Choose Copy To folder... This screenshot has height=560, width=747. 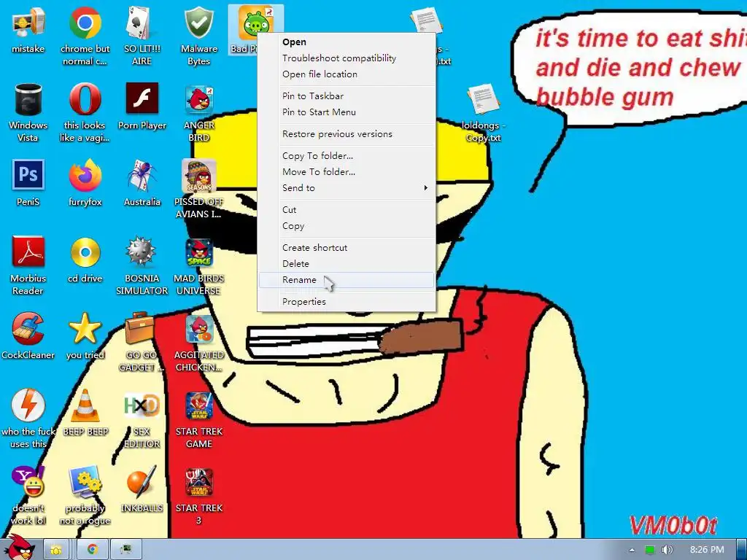347,156
